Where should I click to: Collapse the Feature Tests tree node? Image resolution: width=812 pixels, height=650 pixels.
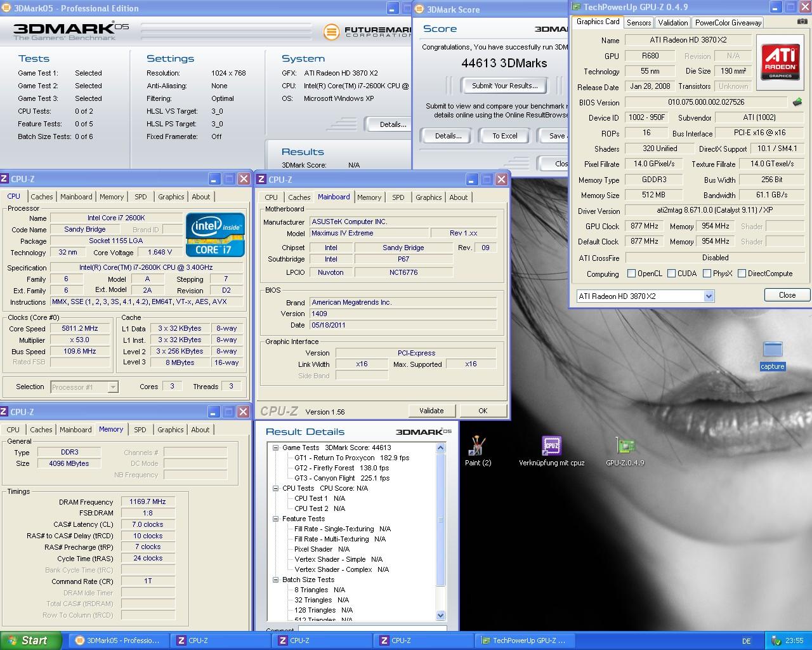[x=276, y=519]
